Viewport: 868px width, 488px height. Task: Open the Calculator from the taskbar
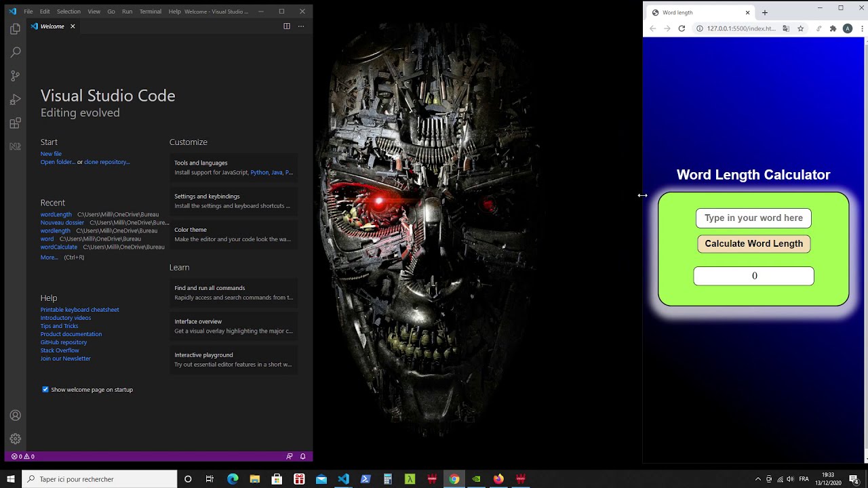[x=388, y=479]
